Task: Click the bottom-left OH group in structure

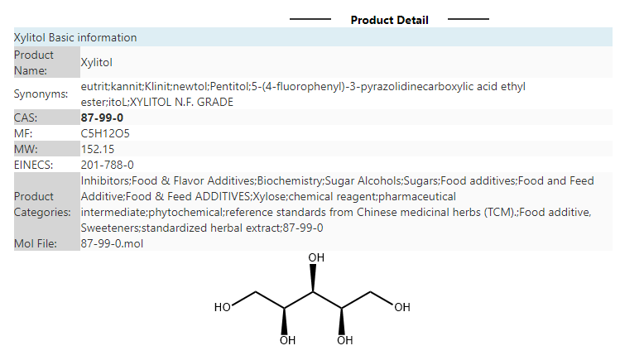Action: pyautogui.click(x=287, y=340)
